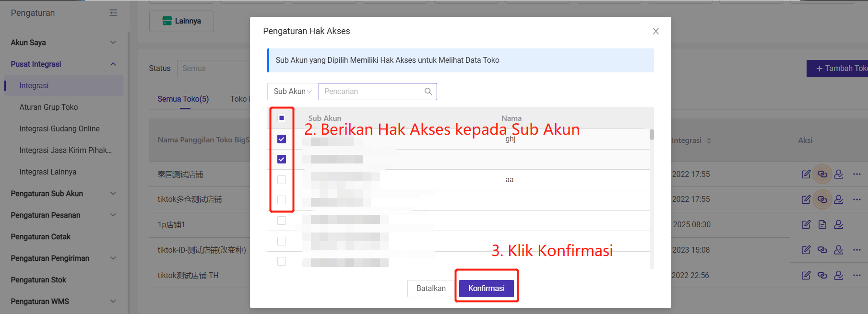Open more options for 泰国测试店铺 row
This screenshot has width=868, height=314.
click(x=857, y=174)
